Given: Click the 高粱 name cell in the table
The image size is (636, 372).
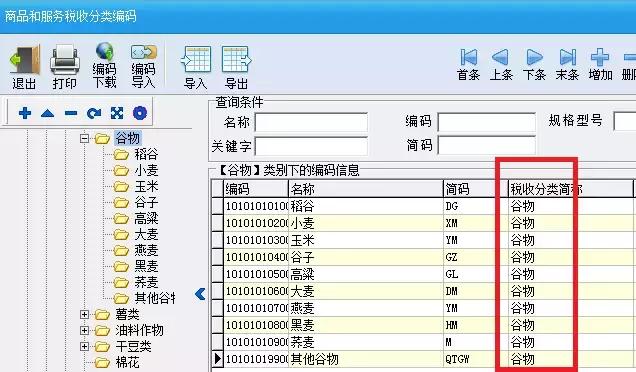Looking at the screenshot, I should (366, 274).
